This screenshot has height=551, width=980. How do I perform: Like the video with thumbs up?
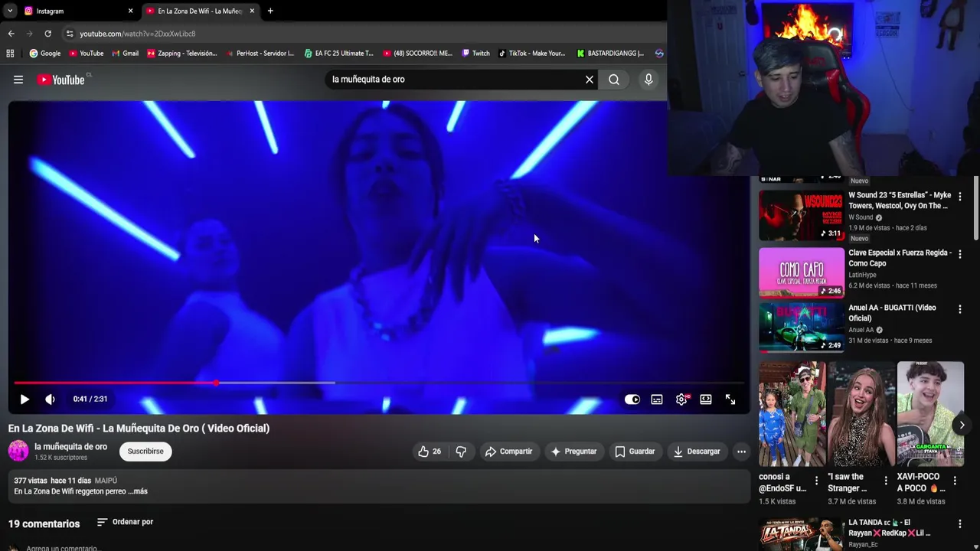point(430,452)
